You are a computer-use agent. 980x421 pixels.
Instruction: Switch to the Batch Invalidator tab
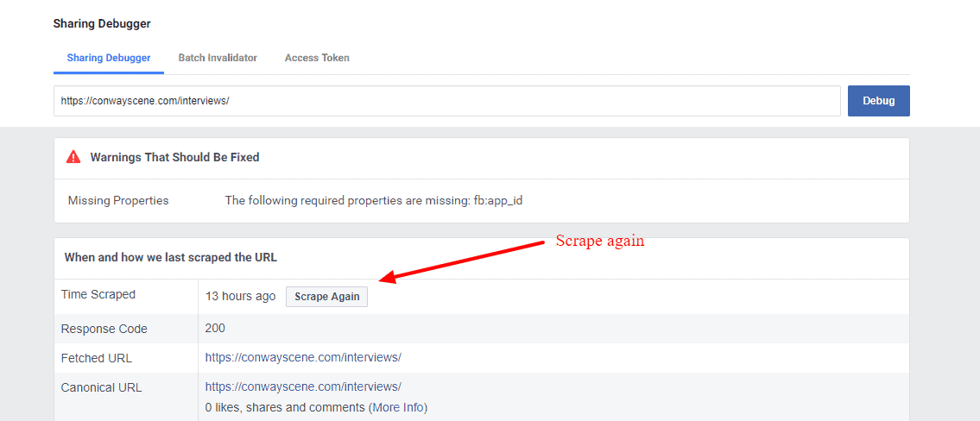point(218,58)
